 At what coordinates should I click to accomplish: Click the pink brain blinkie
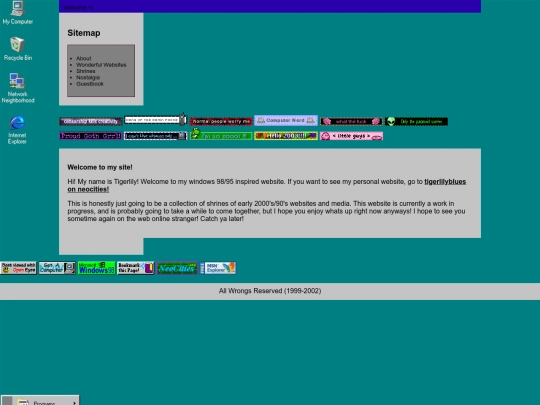click(x=351, y=121)
